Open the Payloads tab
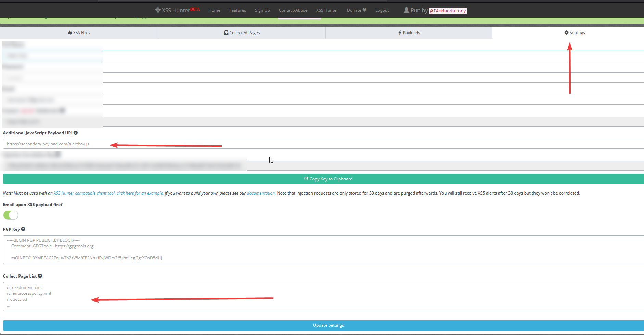The image size is (644, 335). [409, 33]
